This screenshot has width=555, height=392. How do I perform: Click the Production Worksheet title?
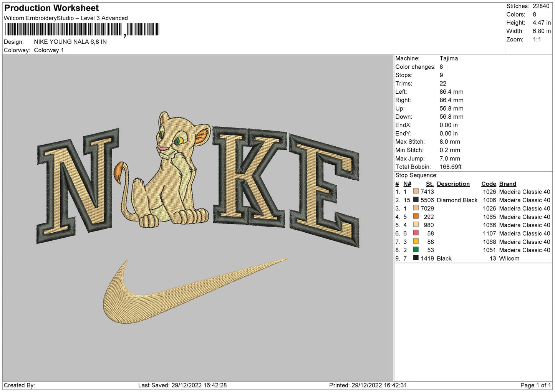click(51, 8)
